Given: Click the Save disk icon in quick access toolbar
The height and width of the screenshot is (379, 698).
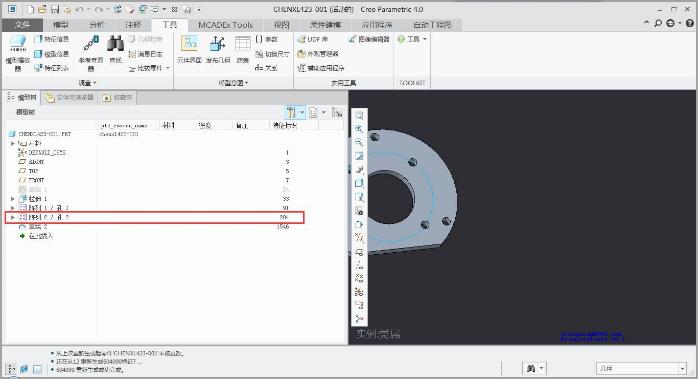Looking at the screenshot, I should (x=55, y=9).
